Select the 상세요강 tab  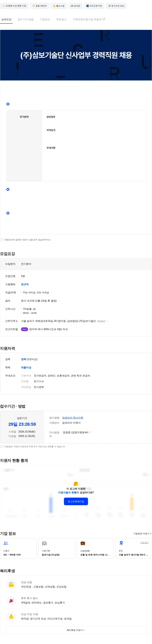tap(6, 19)
